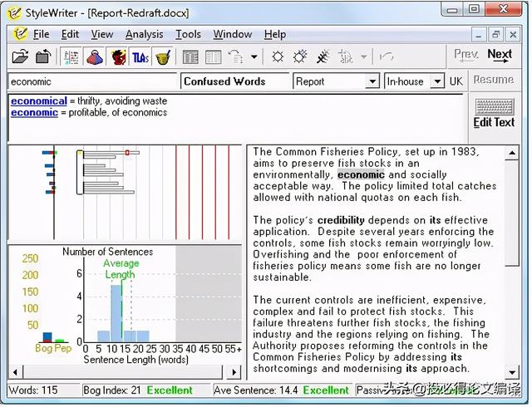
Task: Open dropdown arrow next to curved arrow icon
Action: click(254, 57)
